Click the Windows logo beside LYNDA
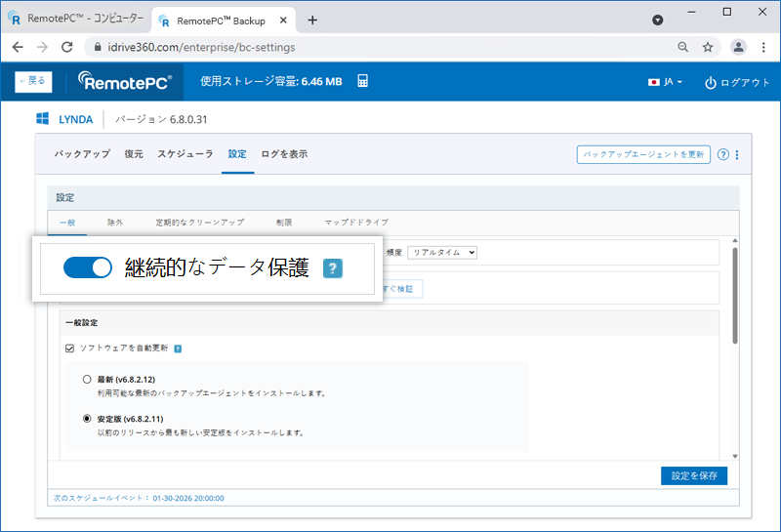The height and width of the screenshot is (532, 781). tap(42, 118)
